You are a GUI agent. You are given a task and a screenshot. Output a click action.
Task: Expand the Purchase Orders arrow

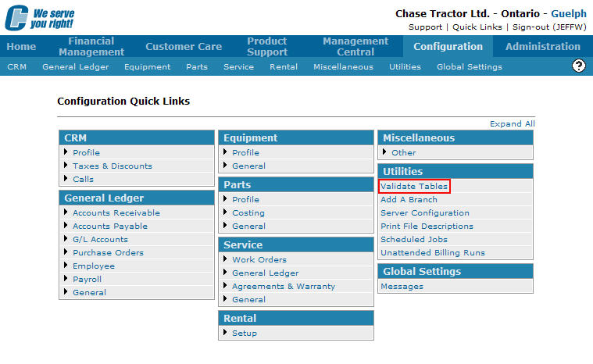click(x=66, y=252)
